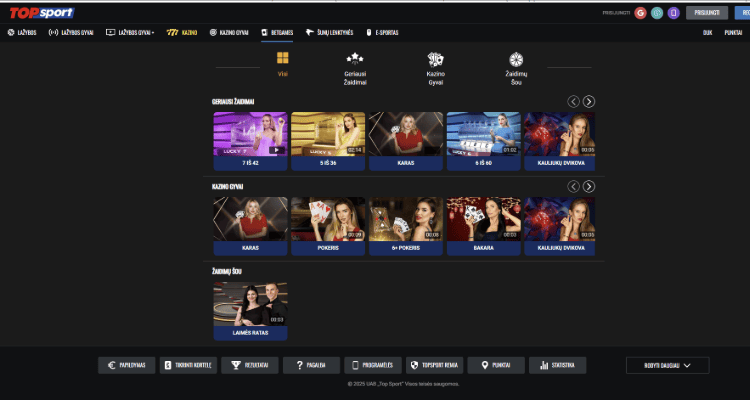Open the E-Sportas menu item
This screenshot has width=750, height=400.
pyautogui.click(x=382, y=32)
